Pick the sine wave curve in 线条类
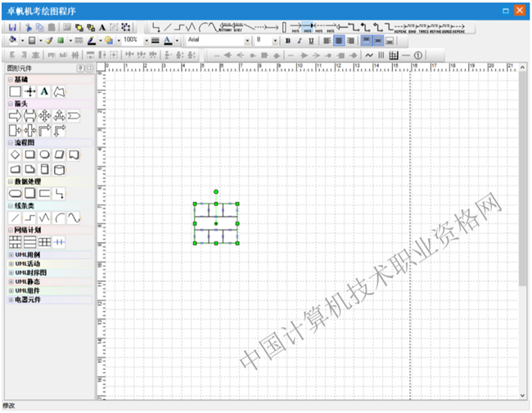The width and height of the screenshot is (532, 413). pyautogui.click(x=74, y=218)
